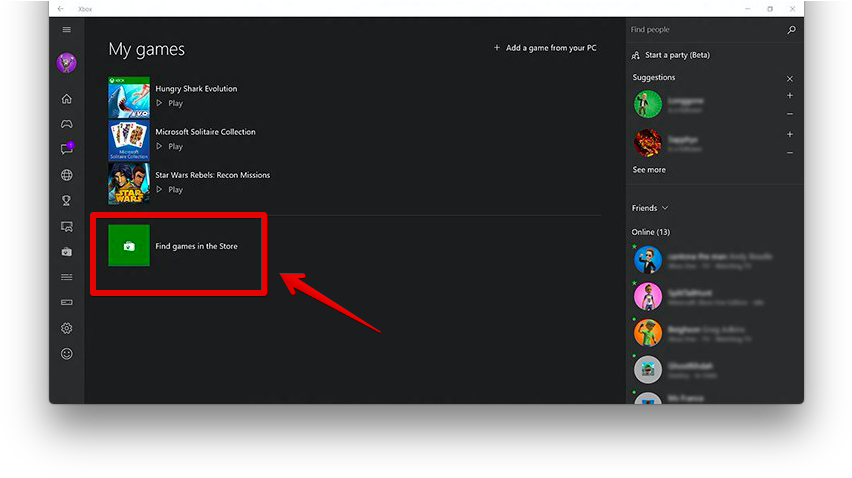Image resolution: width=852 pixels, height=478 pixels.
Task: Open online friend with orange avatar
Action: (648, 333)
